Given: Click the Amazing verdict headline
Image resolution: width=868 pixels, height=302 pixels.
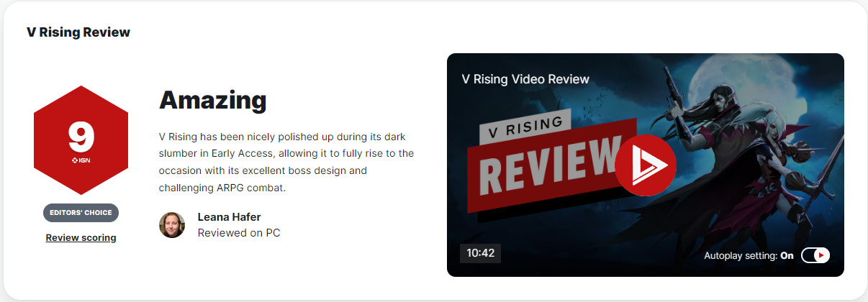Looking at the screenshot, I should point(212,99).
